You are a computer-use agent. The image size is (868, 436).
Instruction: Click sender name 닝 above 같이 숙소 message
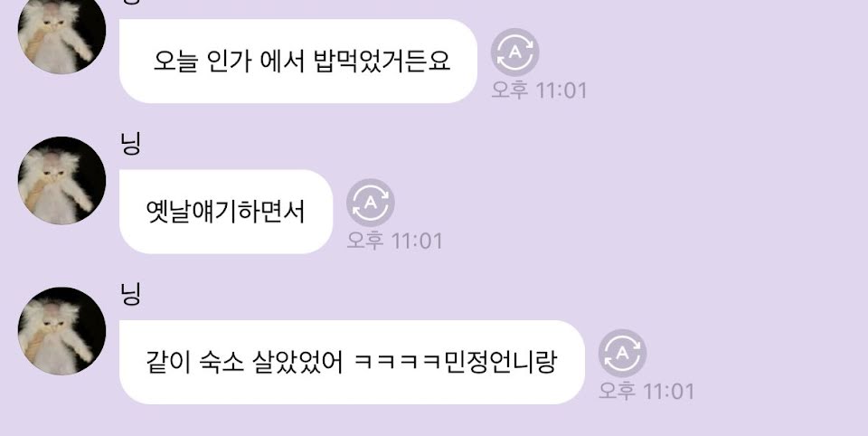pyautogui.click(x=130, y=294)
